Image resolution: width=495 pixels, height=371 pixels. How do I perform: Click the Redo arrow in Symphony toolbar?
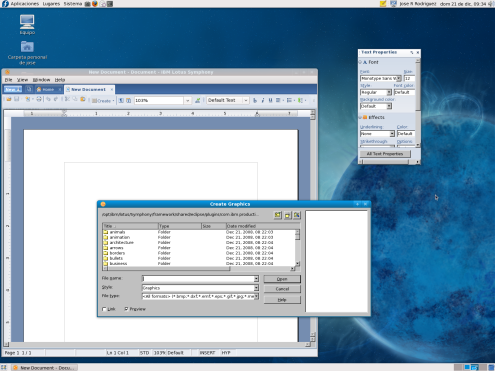pos(56,99)
